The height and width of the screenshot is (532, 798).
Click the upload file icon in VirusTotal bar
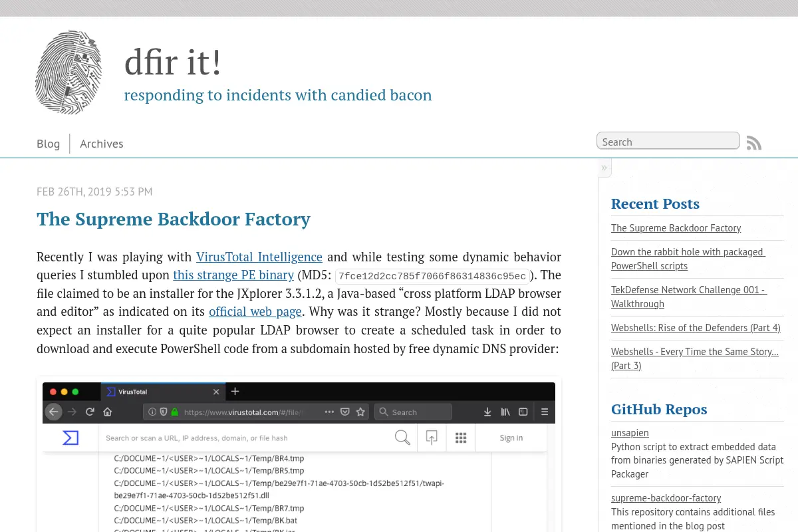(432, 438)
